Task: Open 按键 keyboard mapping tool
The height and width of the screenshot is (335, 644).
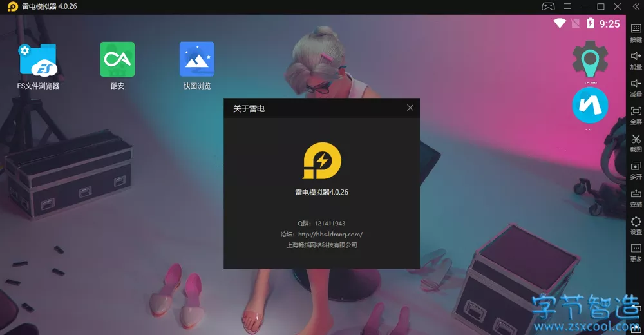Action: 636,33
